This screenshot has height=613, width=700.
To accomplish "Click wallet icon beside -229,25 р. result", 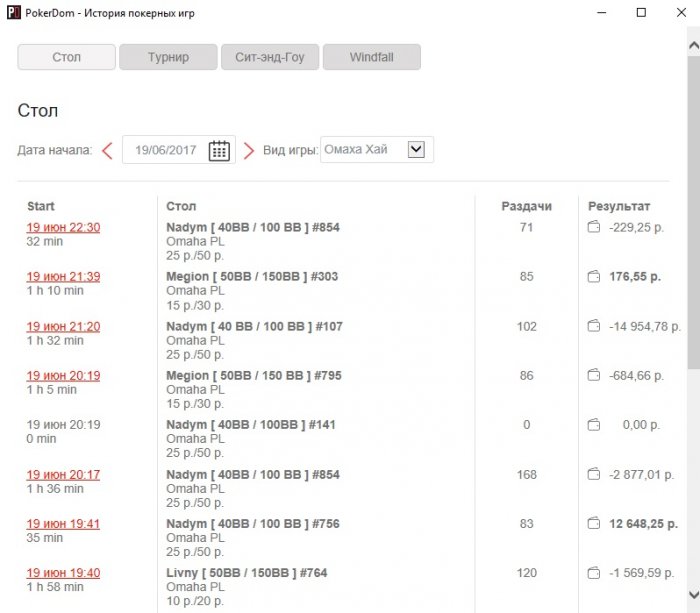I will [594, 227].
